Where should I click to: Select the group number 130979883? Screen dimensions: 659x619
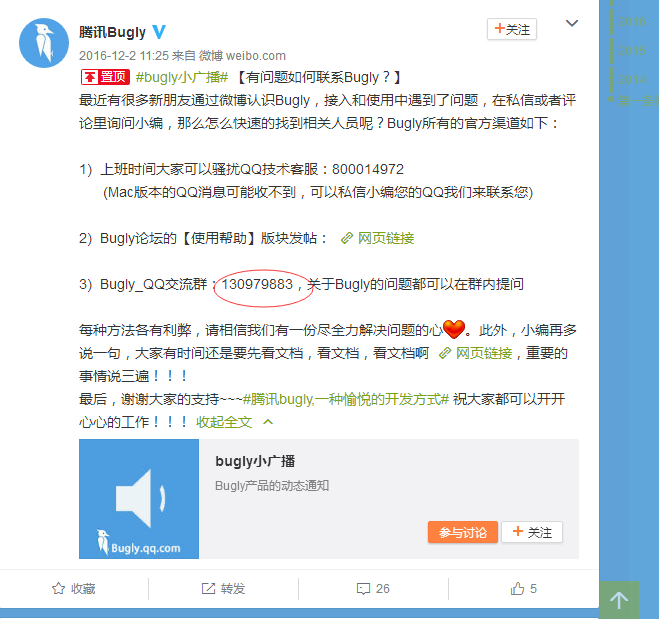point(257,284)
